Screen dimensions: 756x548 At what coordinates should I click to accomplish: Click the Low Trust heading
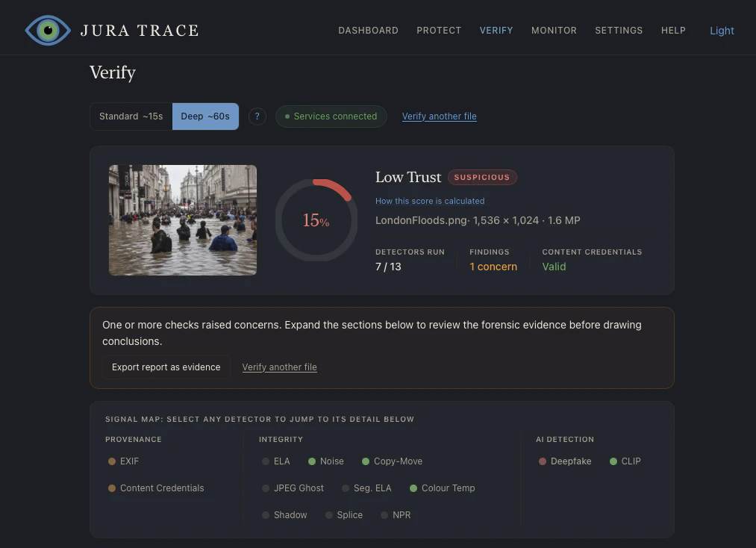(x=408, y=177)
